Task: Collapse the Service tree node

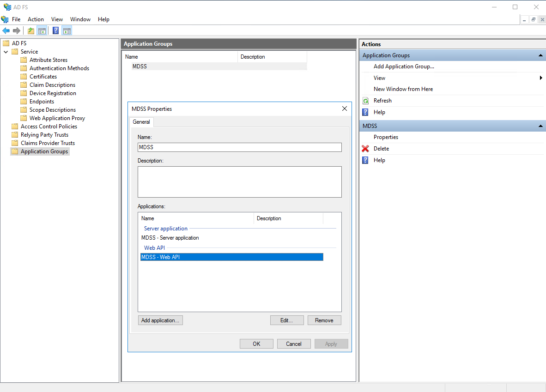Action: (6, 52)
